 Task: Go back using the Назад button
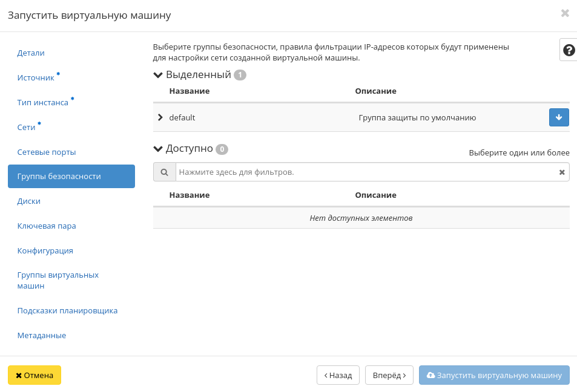(x=337, y=375)
